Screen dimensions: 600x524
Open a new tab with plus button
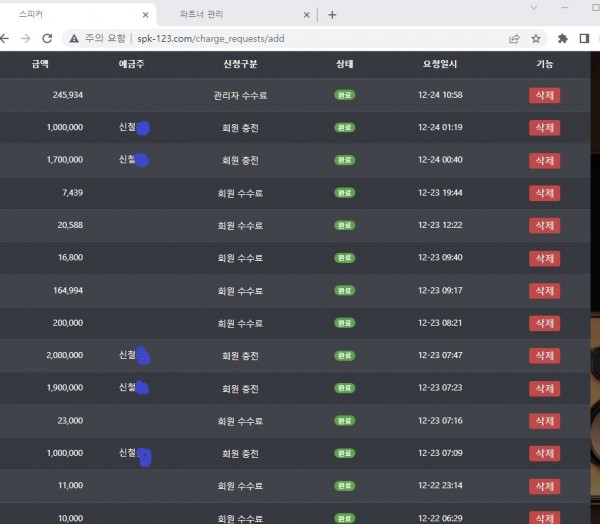(x=332, y=15)
